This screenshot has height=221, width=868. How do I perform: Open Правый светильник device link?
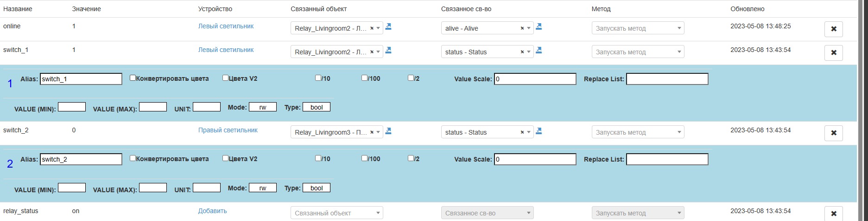[228, 130]
